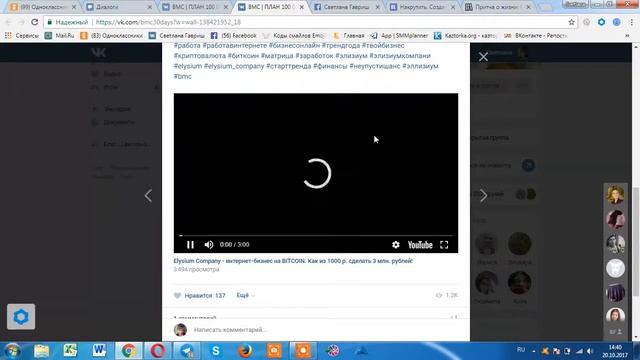Open Opera from the taskbar
The height and width of the screenshot is (360, 640).
coord(158,351)
